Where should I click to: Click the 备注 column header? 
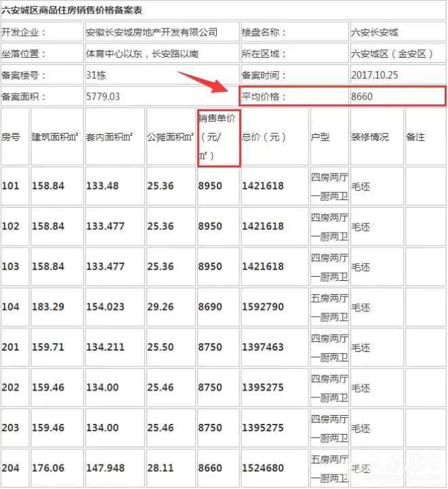point(415,137)
